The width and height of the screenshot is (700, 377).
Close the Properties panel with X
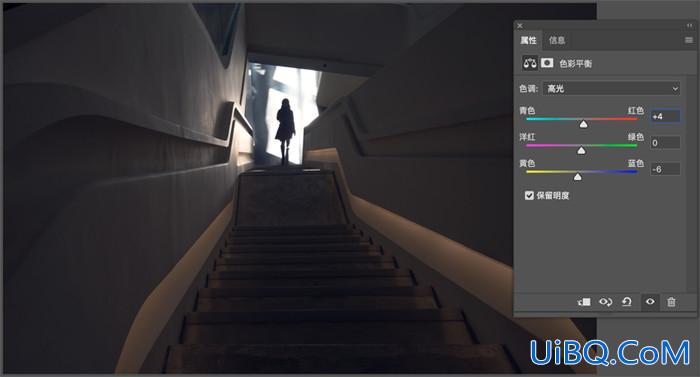point(520,26)
